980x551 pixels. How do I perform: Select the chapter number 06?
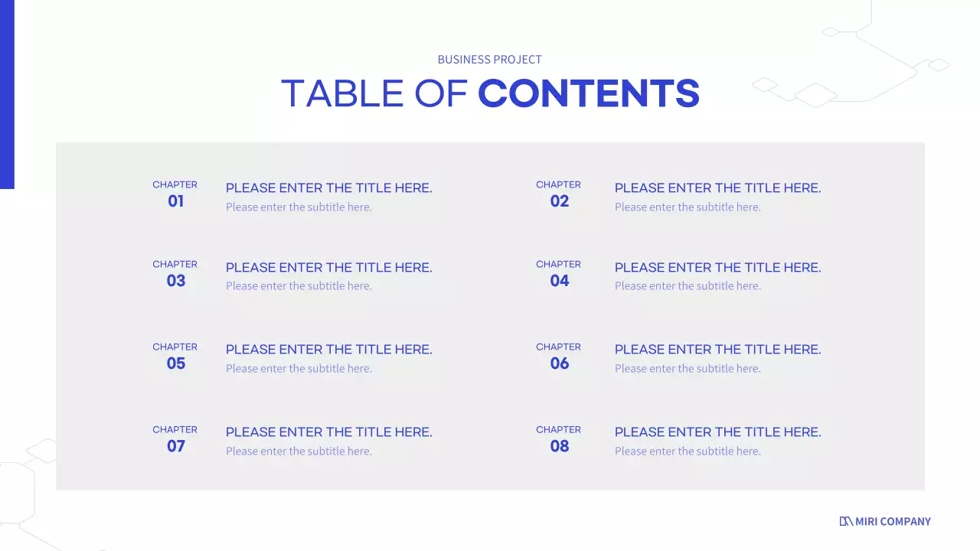point(559,364)
